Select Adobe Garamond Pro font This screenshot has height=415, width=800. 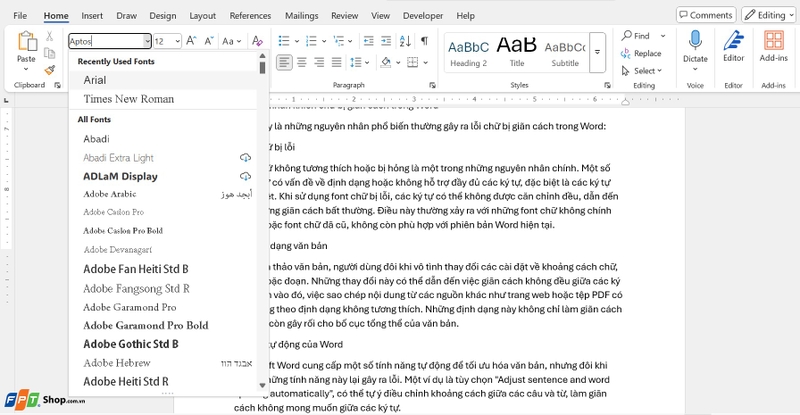[163, 307]
